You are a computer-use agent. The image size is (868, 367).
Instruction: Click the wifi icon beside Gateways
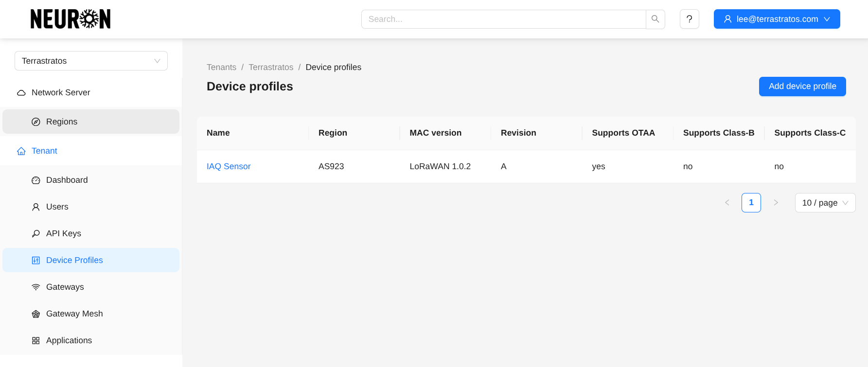point(36,287)
